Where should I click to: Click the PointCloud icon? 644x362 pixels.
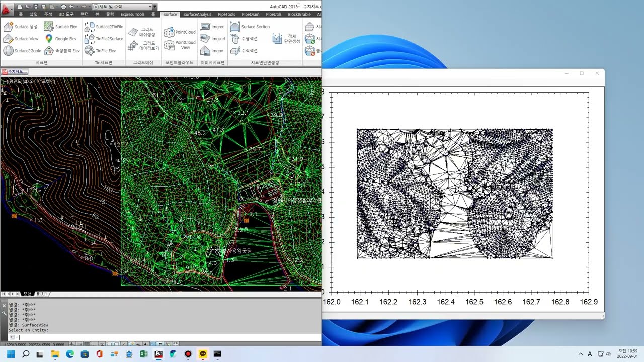click(x=169, y=32)
